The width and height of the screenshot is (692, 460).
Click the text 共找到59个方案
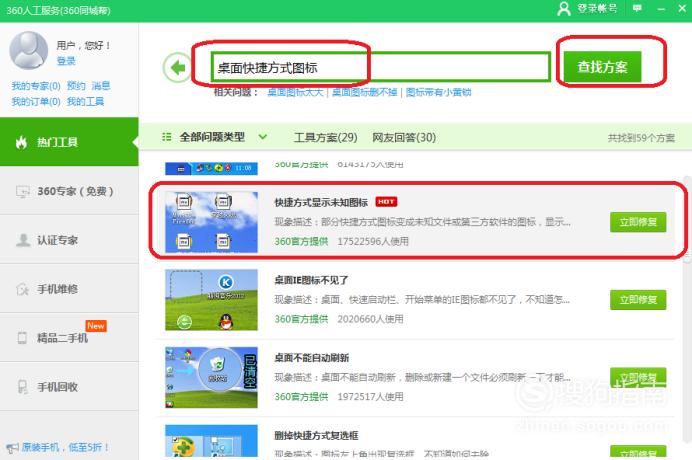coord(641,138)
